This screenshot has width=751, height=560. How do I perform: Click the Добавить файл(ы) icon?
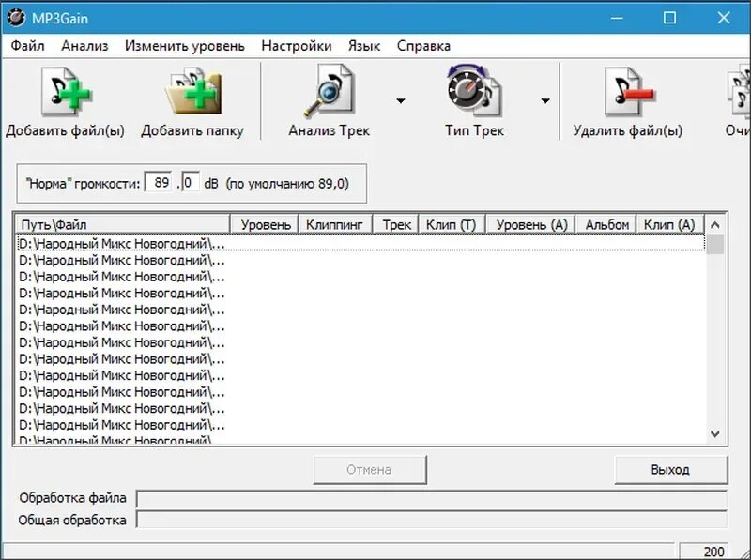point(66,91)
